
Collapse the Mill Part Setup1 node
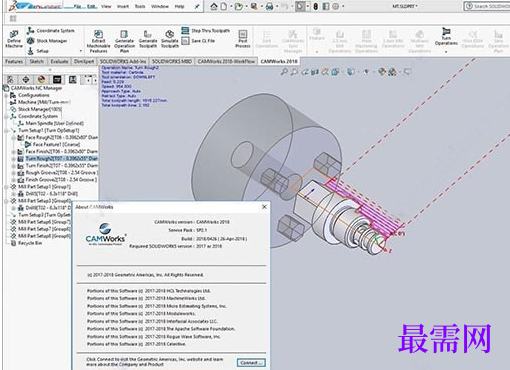tap(6, 187)
